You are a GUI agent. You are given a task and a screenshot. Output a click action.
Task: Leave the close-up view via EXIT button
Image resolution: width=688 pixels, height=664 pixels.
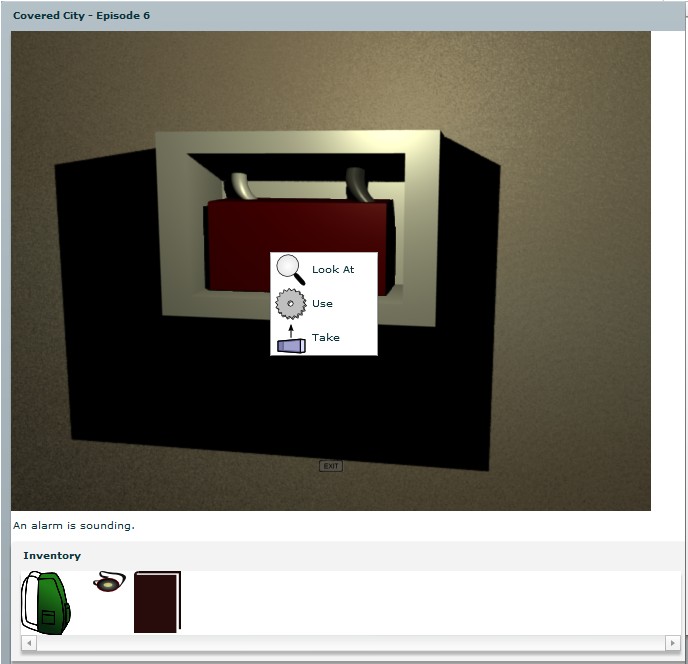[331, 466]
